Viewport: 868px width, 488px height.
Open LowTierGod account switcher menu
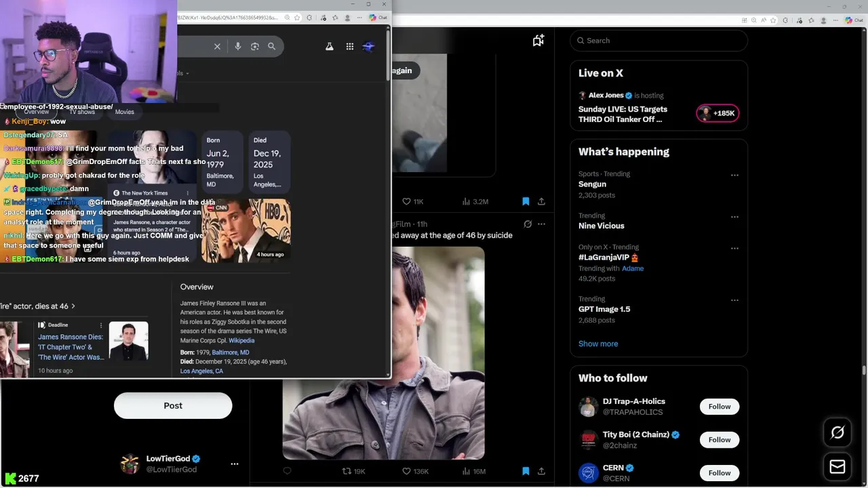tap(235, 464)
